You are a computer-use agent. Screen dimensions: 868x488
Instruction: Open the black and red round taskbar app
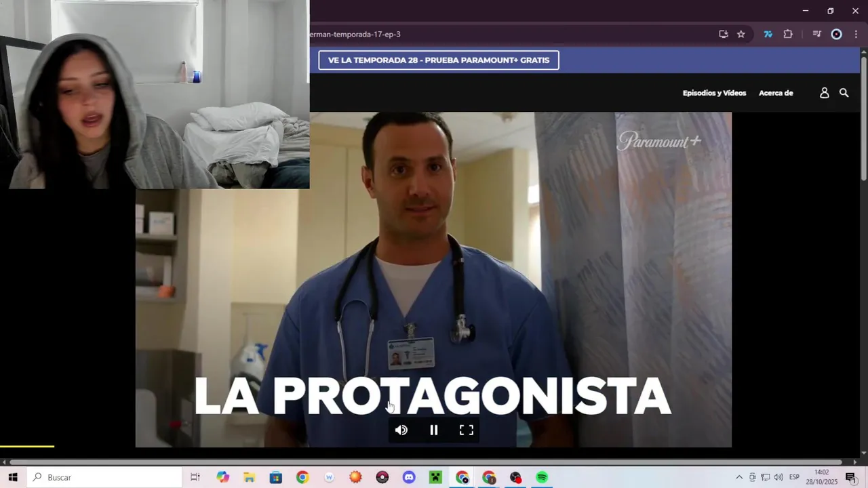(x=515, y=477)
